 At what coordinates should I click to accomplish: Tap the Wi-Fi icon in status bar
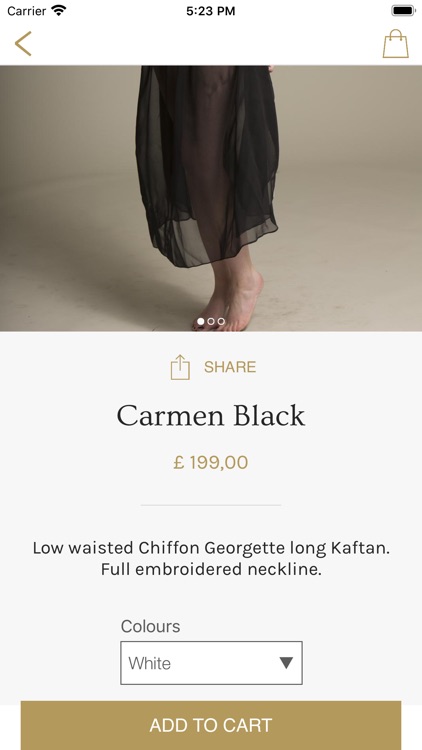59,11
